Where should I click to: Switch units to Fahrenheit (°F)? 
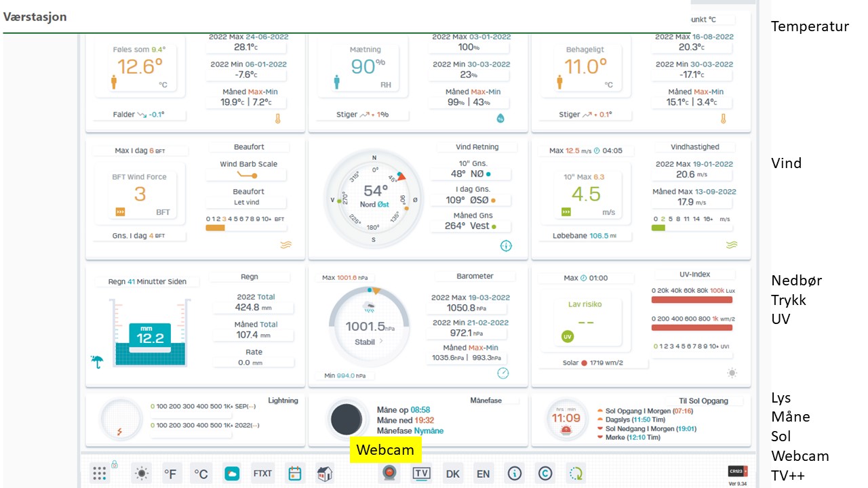coord(170,474)
